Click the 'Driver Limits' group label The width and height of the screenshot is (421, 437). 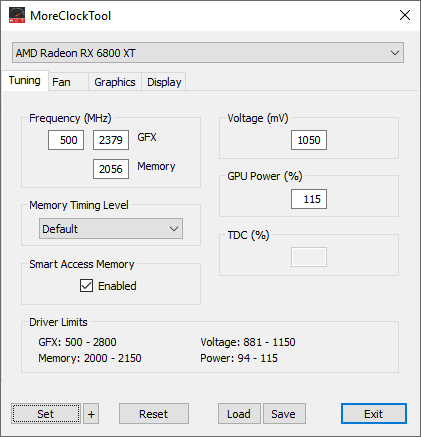[x=58, y=322]
